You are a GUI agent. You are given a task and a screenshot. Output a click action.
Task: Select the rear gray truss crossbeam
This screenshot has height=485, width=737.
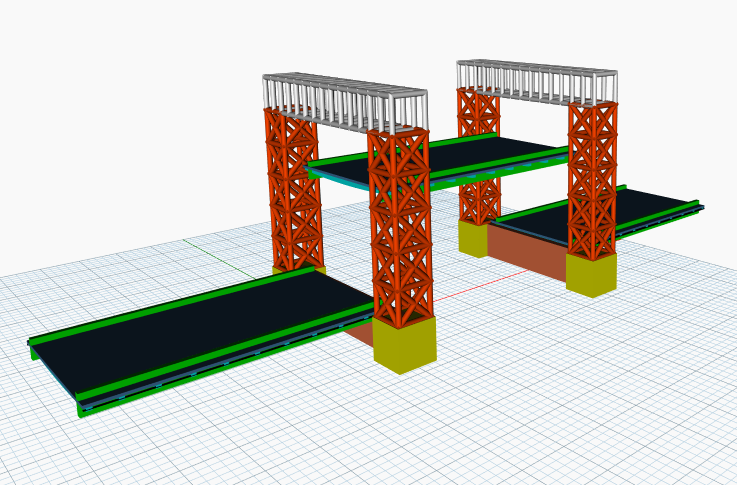click(x=537, y=82)
